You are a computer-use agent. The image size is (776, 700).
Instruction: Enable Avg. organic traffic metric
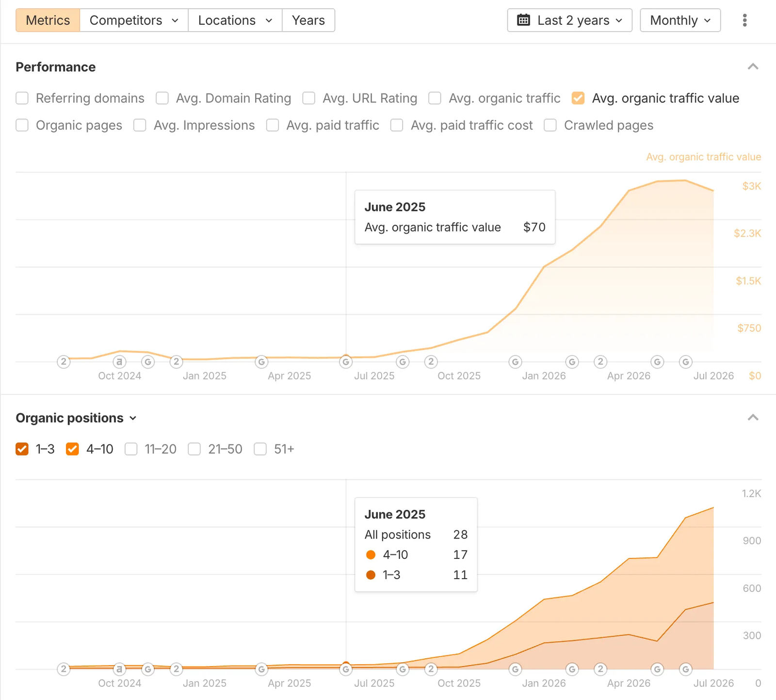click(435, 98)
